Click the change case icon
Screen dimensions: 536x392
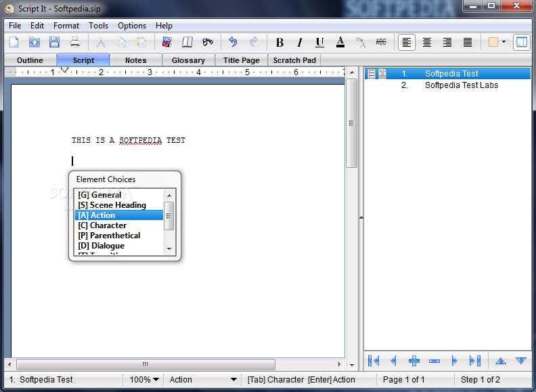point(360,42)
